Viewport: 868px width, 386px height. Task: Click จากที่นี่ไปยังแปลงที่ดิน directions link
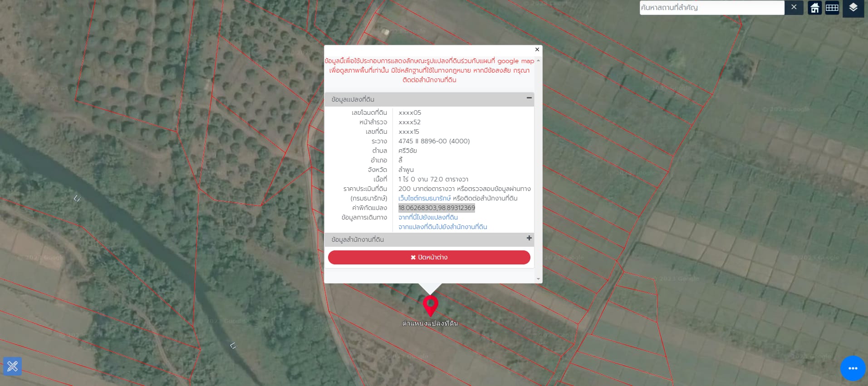(428, 217)
